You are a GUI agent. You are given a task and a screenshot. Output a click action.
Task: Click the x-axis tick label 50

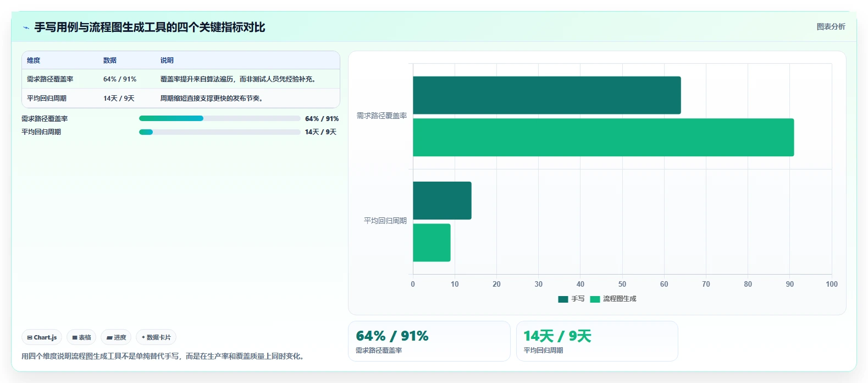[622, 284]
